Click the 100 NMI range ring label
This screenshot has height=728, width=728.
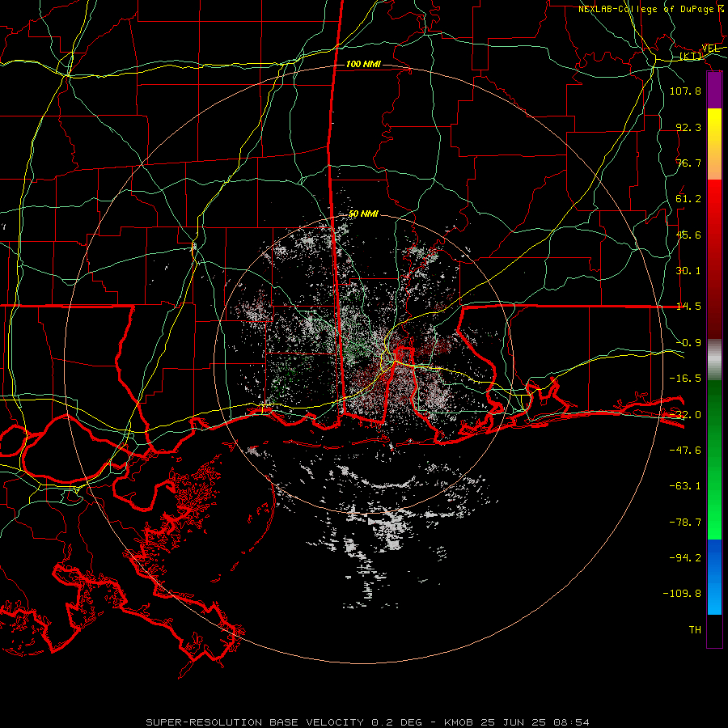coord(363,64)
